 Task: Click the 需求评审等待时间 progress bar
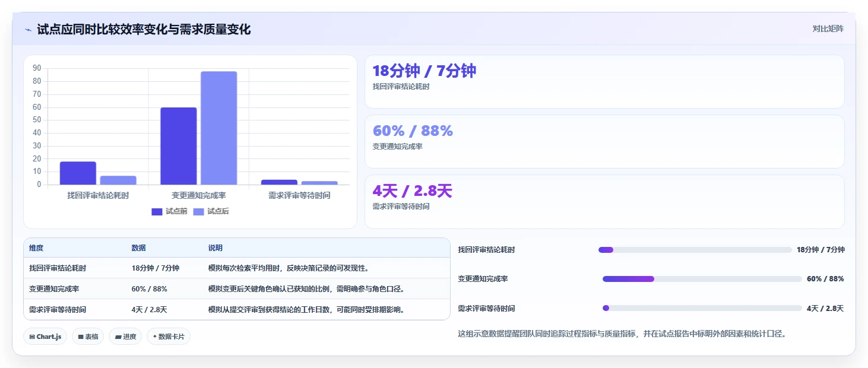702,308
